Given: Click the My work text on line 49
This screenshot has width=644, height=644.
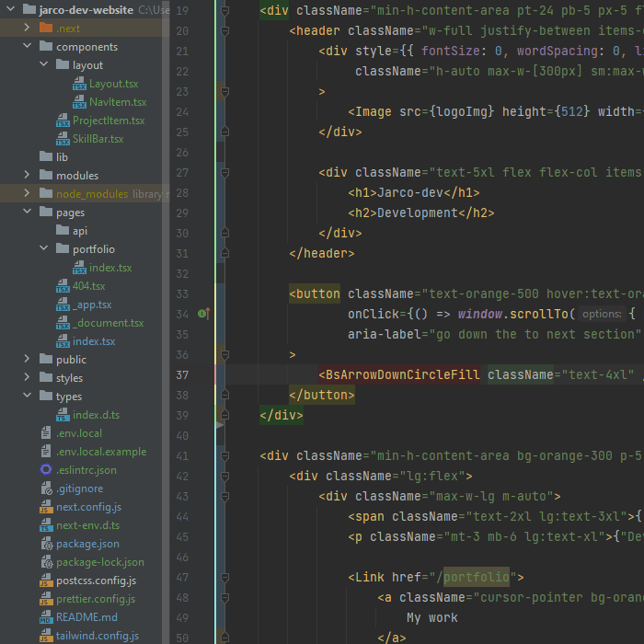Looking at the screenshot, I should (x=432, y=617).
